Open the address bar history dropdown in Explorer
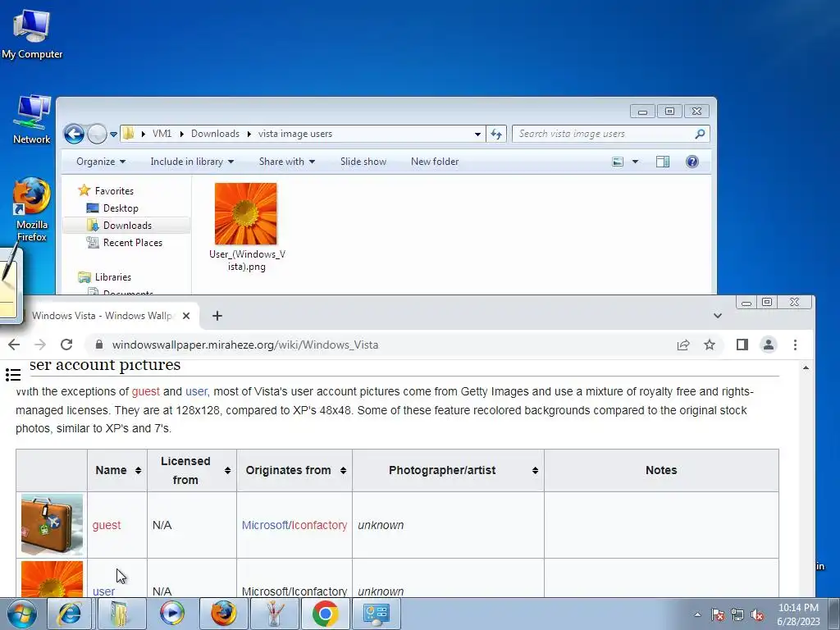Image resolution: width=840 pixels, height=630 pixels. [x=477, y=134]
